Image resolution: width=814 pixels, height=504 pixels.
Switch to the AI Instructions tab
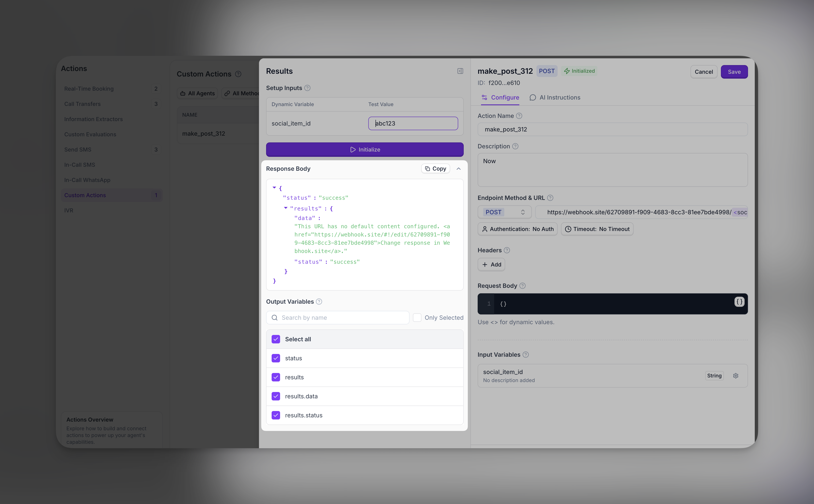coord(555,98)
